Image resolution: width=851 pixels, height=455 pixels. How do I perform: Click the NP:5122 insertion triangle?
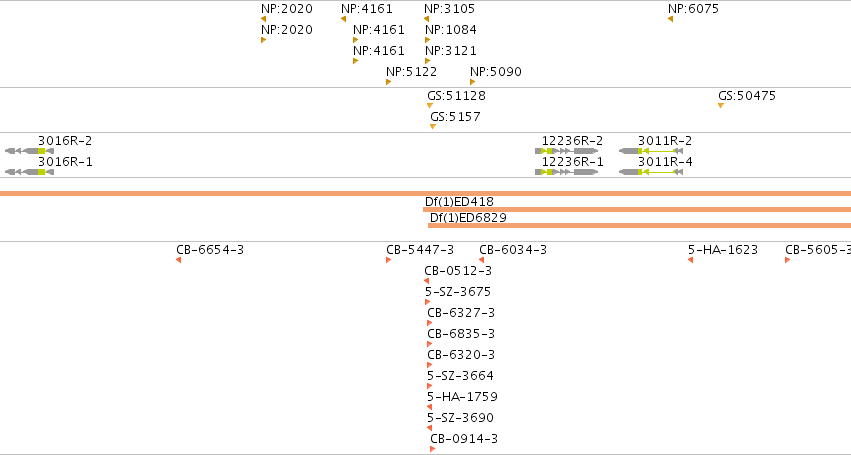coord(389,82)
